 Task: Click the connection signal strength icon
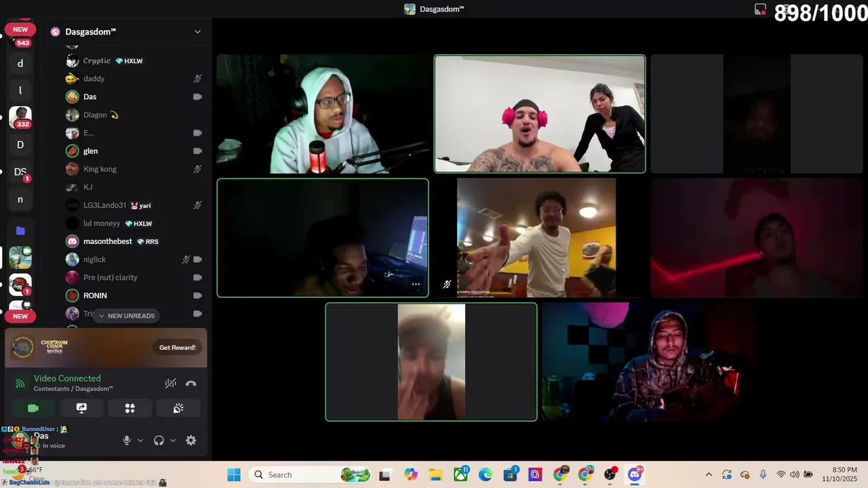tap(20, 384)
